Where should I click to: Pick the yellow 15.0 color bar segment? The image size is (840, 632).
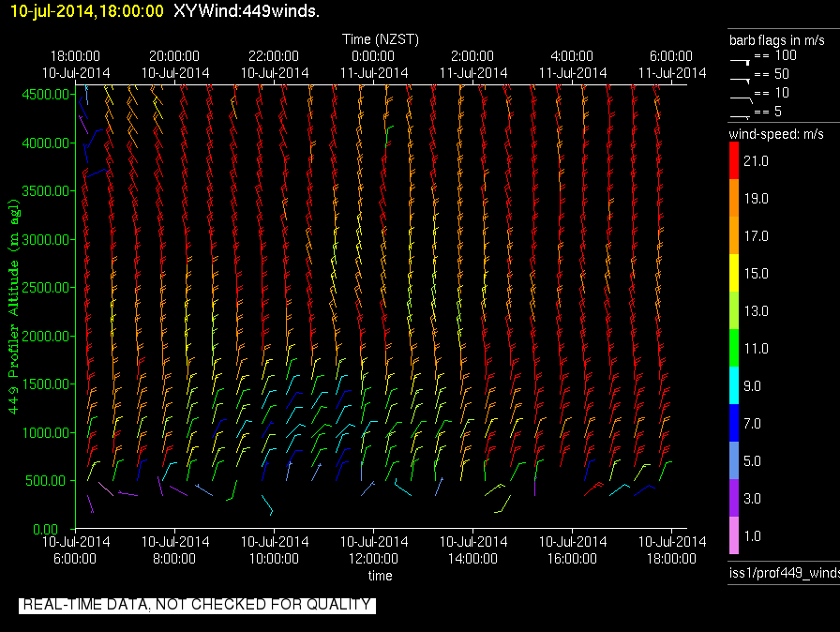point(734,274)
